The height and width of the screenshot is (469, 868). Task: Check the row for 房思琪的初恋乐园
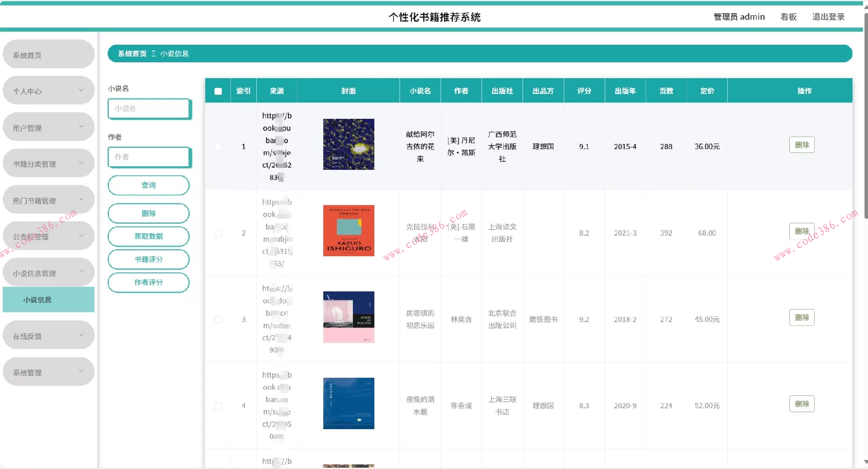[218, 319]
